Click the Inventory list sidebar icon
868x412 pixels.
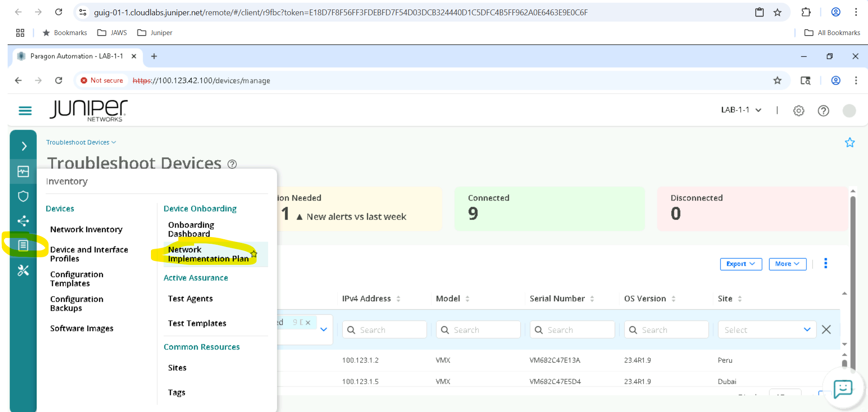[23, 245]
